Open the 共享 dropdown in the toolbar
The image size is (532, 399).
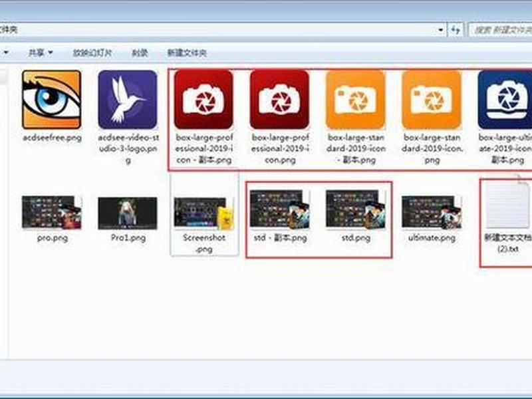click(x=41, y=53)
